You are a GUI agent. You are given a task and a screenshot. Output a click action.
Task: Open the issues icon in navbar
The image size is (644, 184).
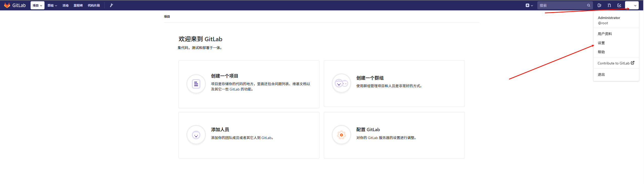pos(599,5)
